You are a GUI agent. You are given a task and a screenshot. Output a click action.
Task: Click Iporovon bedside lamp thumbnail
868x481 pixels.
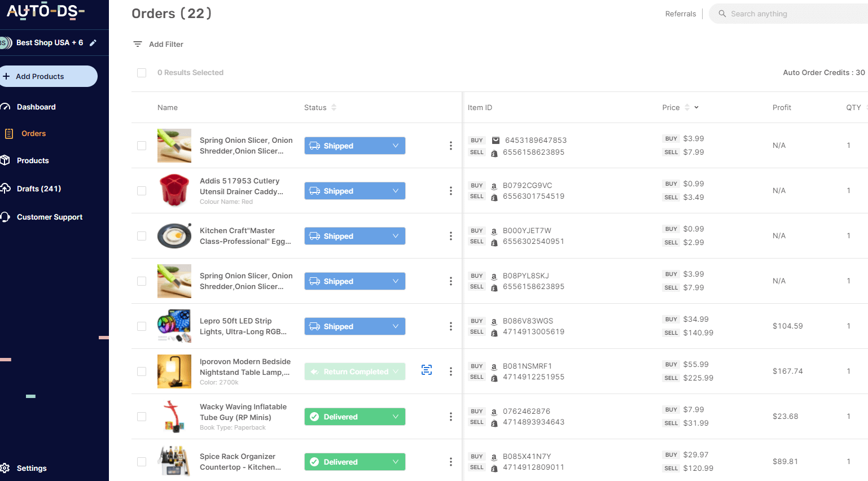(174, 371)
